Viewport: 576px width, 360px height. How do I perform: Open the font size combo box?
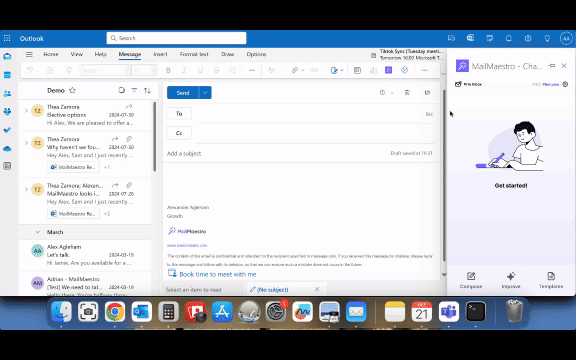[144, 70]
